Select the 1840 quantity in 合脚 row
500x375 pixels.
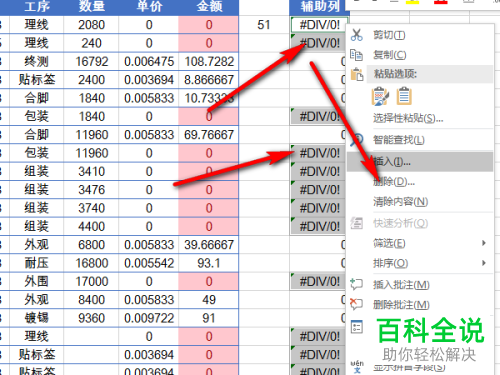tap(91, 98)
